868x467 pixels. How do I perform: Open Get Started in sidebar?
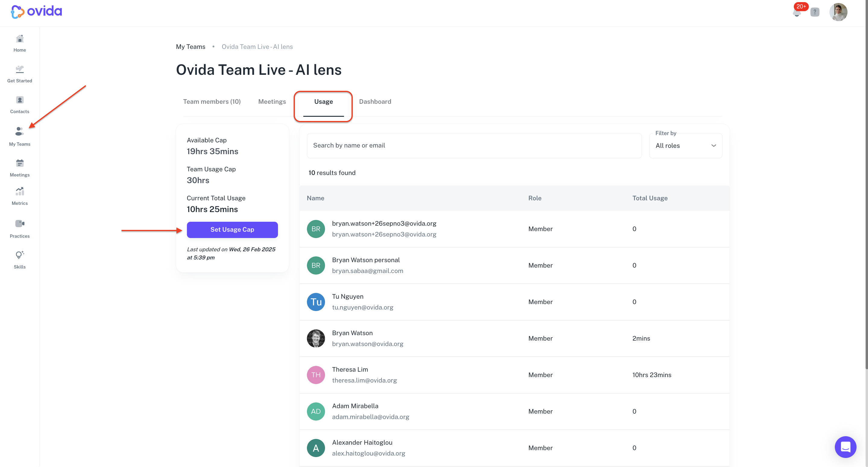pos(20,74)
